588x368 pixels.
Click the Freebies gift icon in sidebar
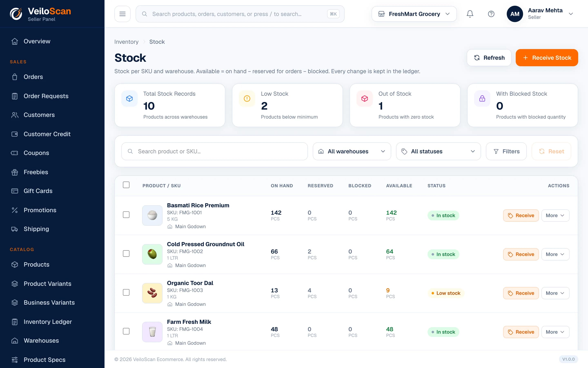click(15, 172)
